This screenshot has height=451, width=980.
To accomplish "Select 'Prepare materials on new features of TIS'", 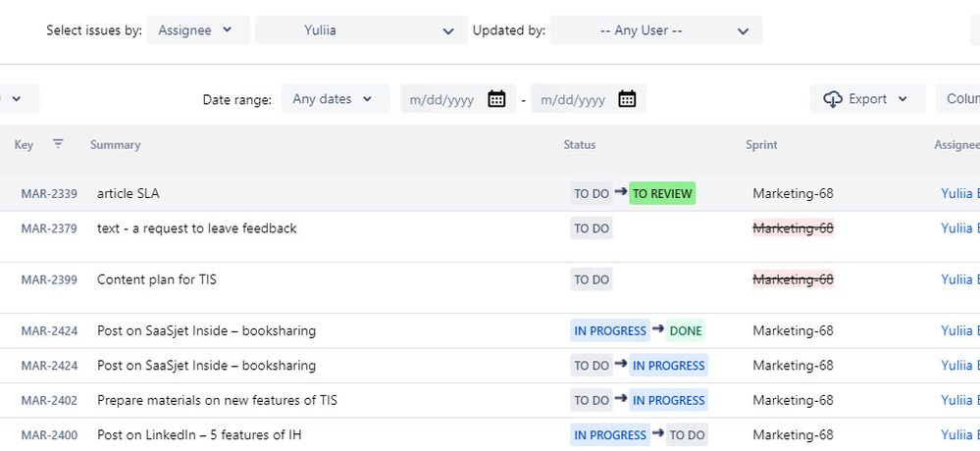I will pos(217,400).
